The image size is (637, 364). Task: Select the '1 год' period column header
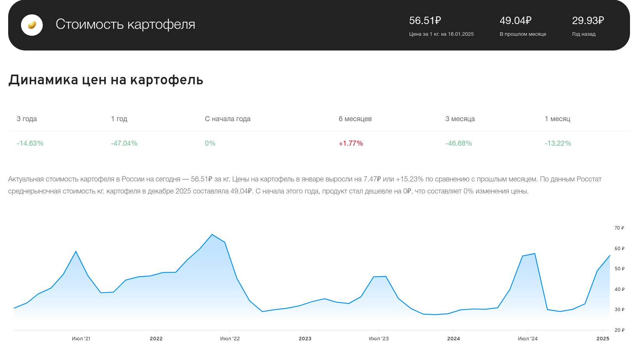119,119
